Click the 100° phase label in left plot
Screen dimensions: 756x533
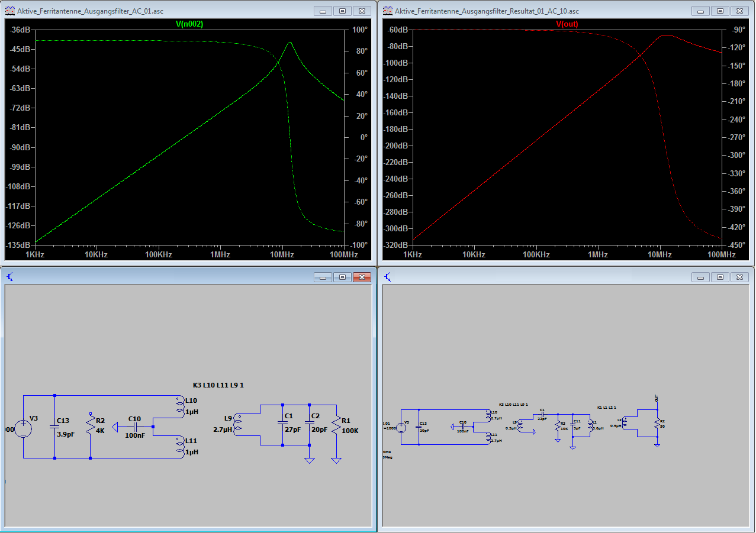coord(359,30)
